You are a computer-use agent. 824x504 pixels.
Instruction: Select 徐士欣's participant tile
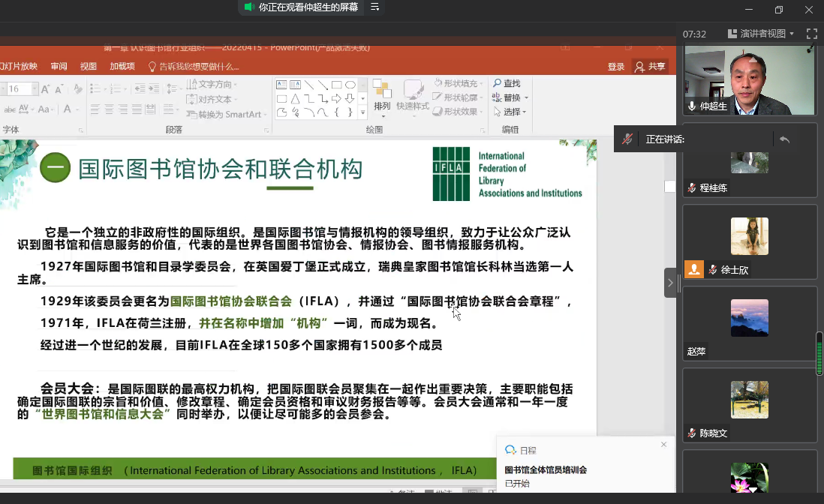pos(750,241)
